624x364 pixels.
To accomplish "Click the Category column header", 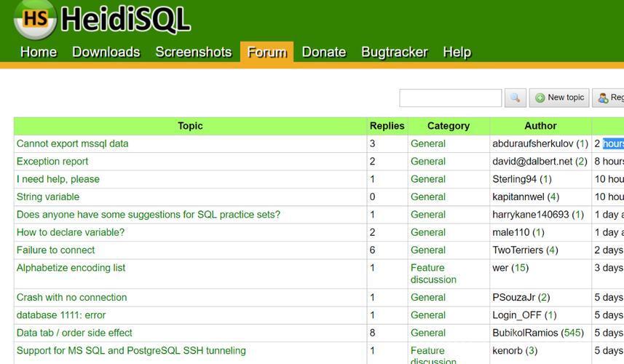I will (x=449, y=126).
